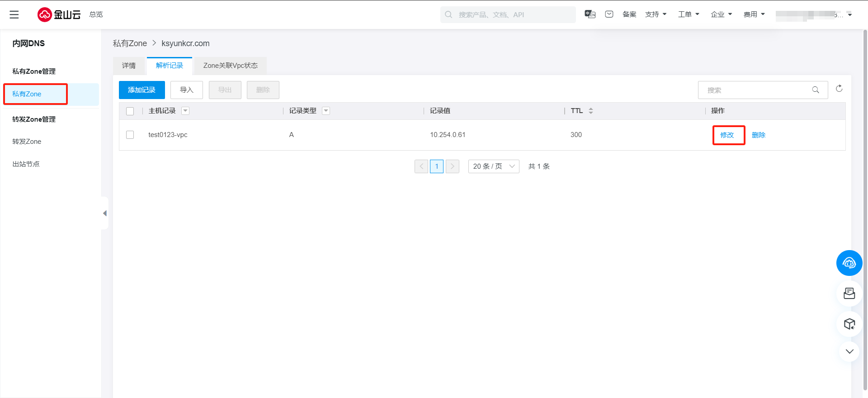
Task: Click the Kingsoft Cloud logo
Action: 59,14
